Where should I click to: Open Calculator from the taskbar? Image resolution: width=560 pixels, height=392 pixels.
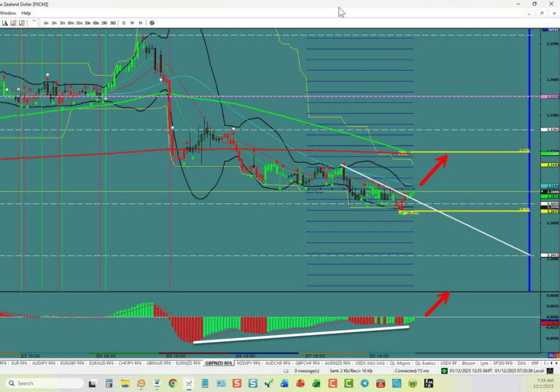109,383
